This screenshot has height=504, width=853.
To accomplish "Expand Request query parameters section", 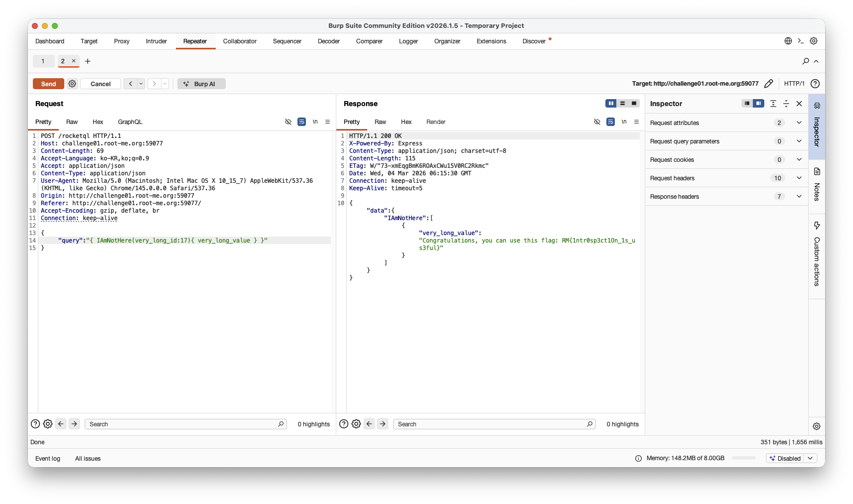I will pyautogui.click(x=799, y=141).
